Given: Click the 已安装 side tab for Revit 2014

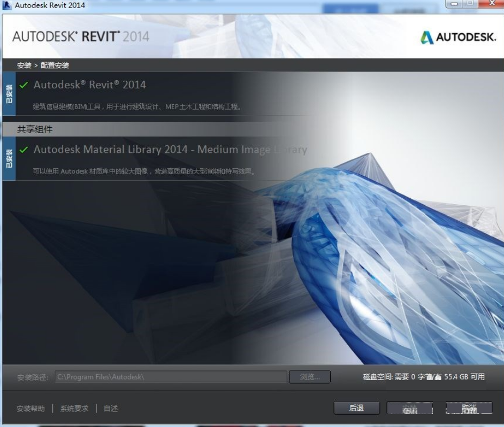Looking at the screenshot, I should click(9, 94).
